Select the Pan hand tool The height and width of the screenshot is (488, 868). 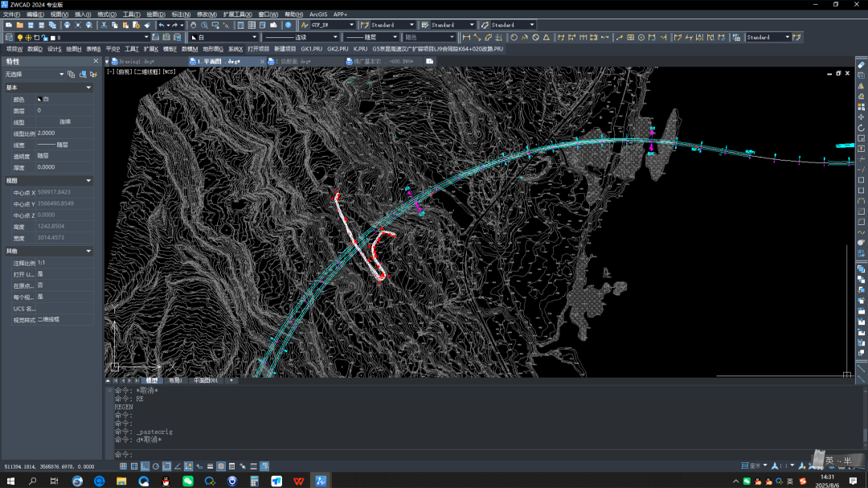click(x=193, y=26)
